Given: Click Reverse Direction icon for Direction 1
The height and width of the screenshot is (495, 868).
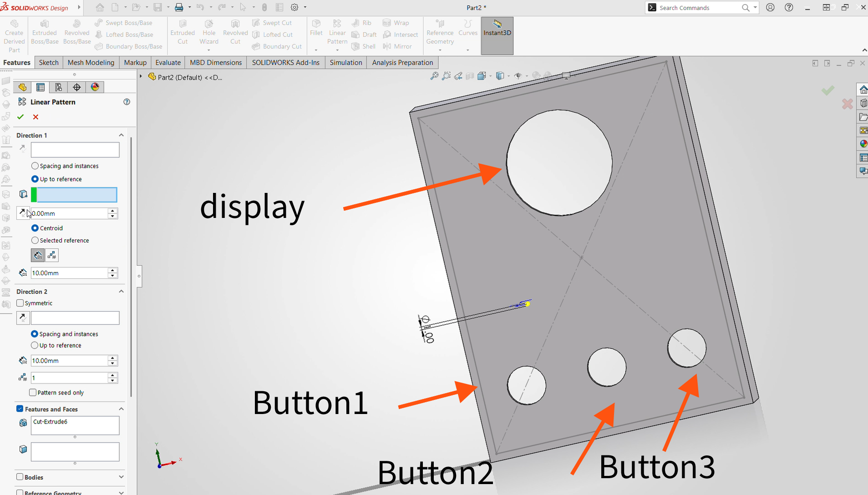Looking at the screenshot, I should click(x=23, y=148).
